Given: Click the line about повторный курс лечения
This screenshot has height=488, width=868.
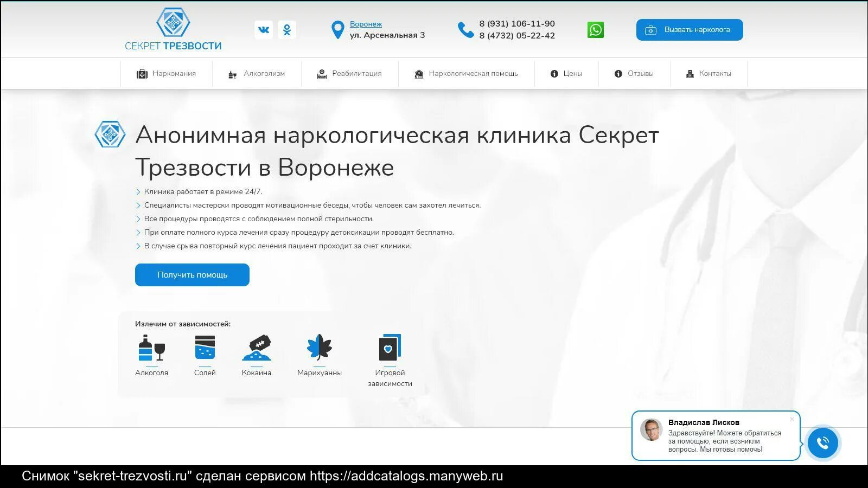Looking at the screenshot, I should tap(278, 246).
